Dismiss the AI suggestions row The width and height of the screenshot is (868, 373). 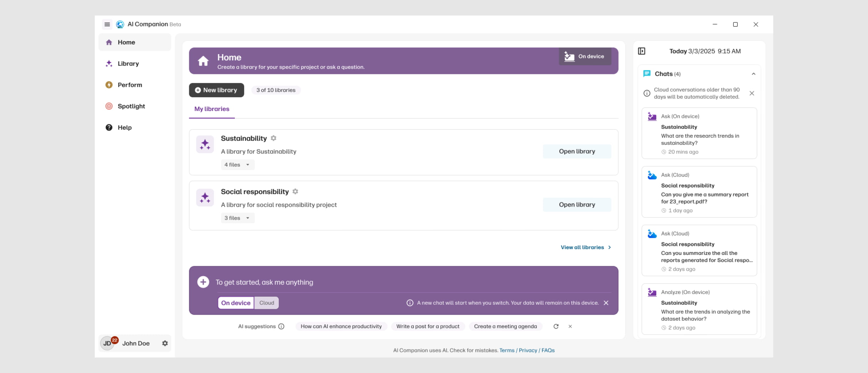point(570,326)
